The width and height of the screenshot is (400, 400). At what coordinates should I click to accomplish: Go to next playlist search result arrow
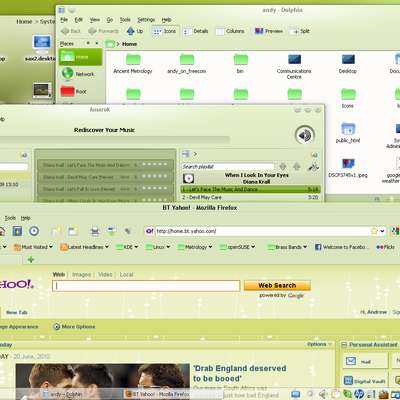click(283, 166)
